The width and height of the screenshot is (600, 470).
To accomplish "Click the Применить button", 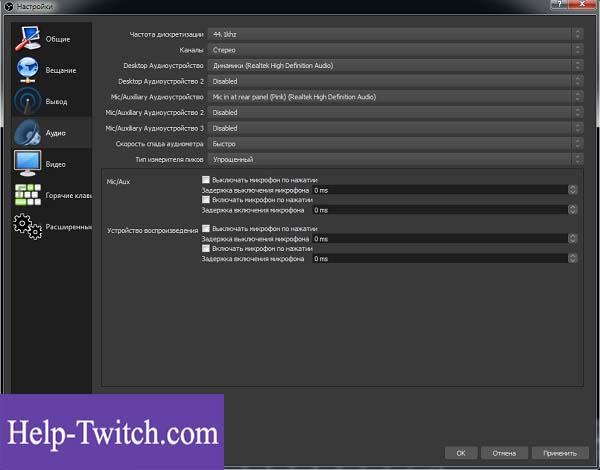I will click(x=560, y=453).
